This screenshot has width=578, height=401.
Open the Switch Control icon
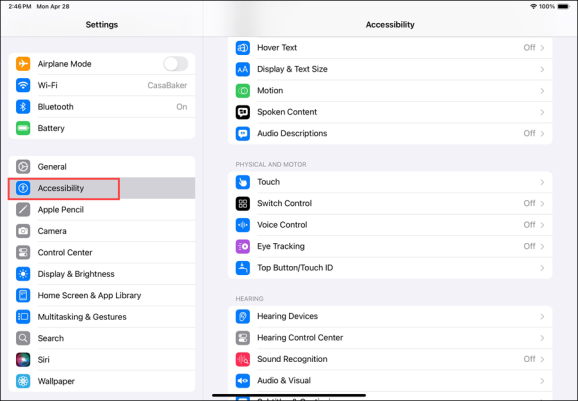(x=243, y=203)
